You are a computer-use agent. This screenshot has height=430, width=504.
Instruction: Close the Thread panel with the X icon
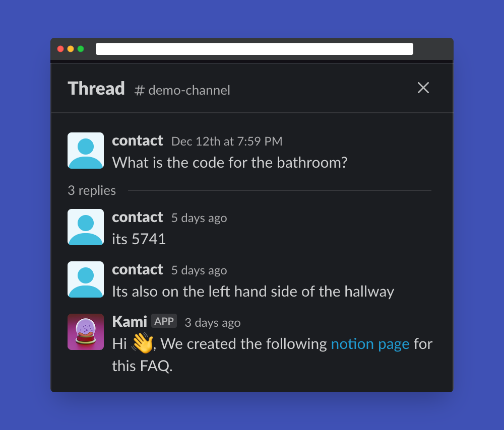pyautogui.click(x=423, y=88)
